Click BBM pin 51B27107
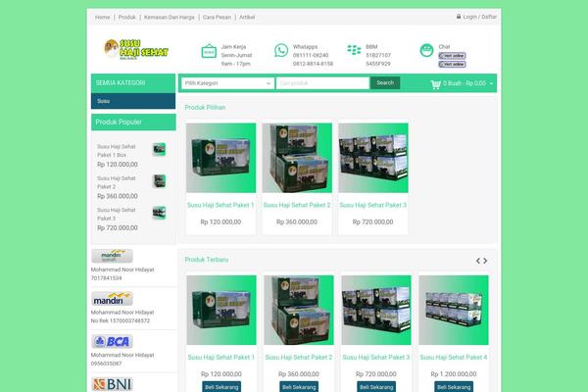The width and height of the screenshot is (588, 392). click(378, 55)
